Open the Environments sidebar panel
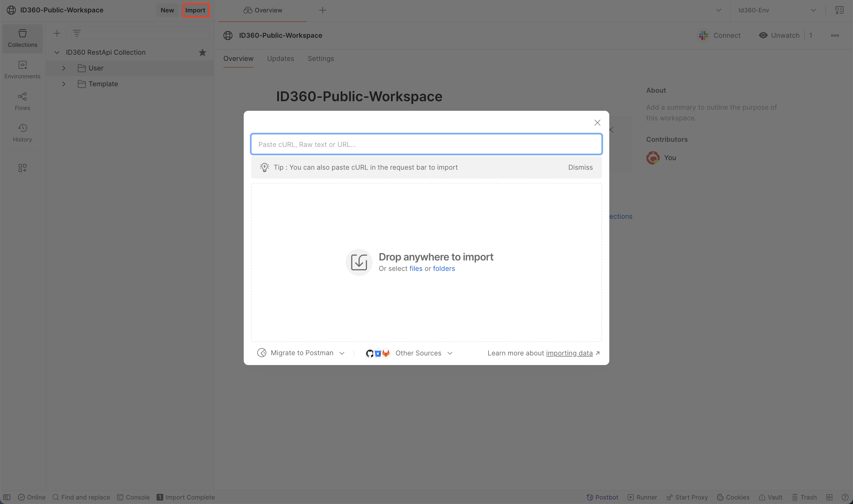853x504 pixels. (x=23, y=70)
